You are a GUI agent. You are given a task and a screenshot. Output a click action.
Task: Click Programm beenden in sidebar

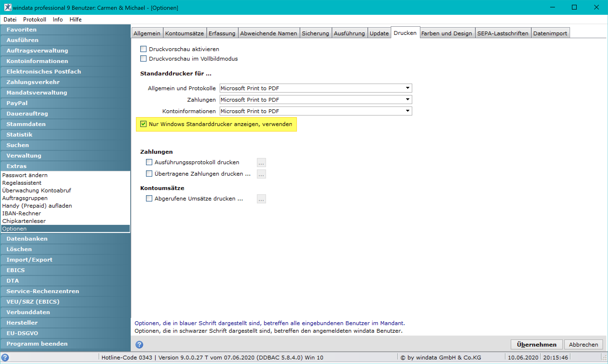tap(65, 344)
